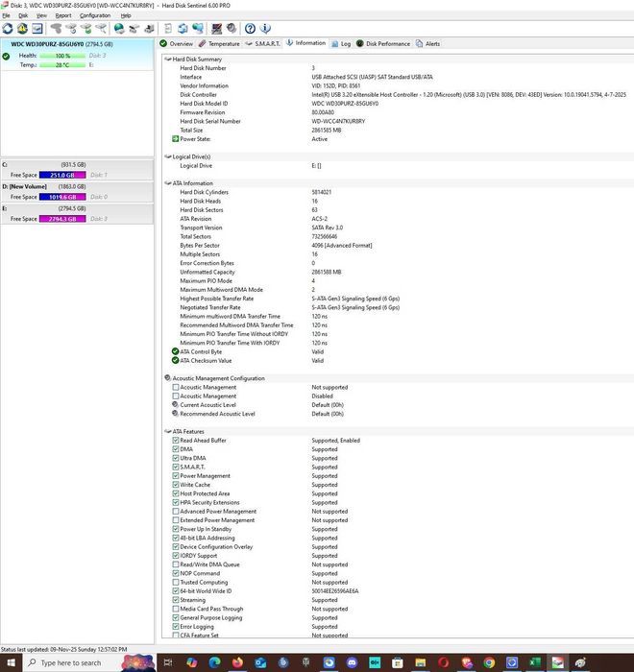This screenshot has width=634, height=672.
Task: Click the disk with magnifier toolbar icon
Action: point(101,29)
